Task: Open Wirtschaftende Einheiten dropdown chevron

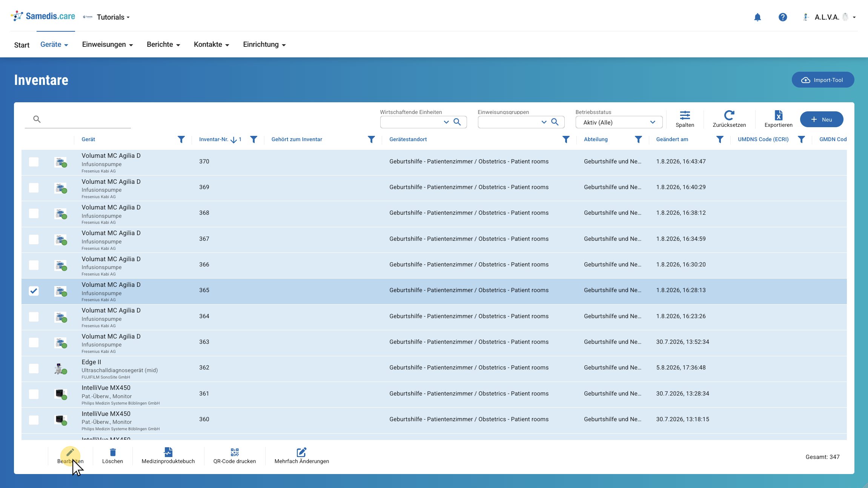Action: click(x=446, y=122)
